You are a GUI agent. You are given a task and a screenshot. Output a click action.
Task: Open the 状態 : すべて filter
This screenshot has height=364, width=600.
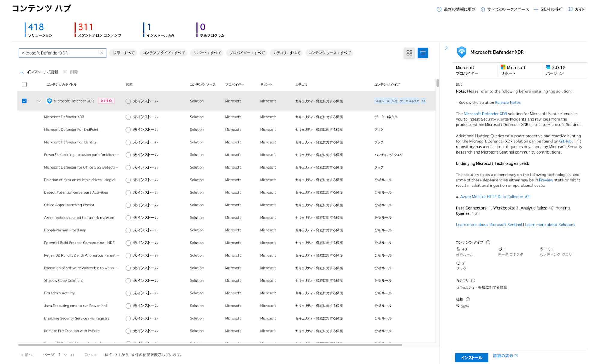coord(124,53)
